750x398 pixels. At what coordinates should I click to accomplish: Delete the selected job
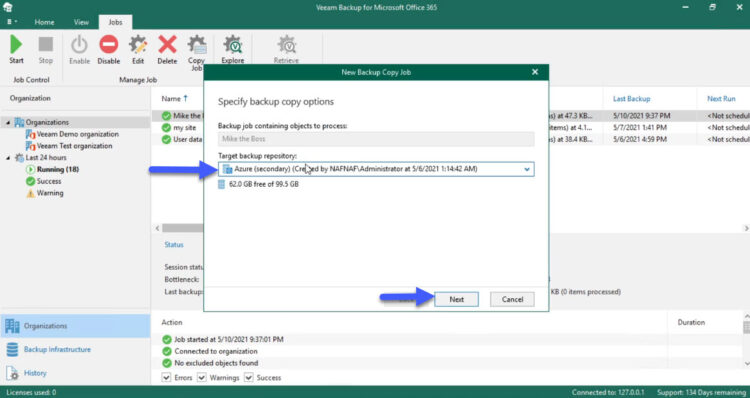[167, 49]
